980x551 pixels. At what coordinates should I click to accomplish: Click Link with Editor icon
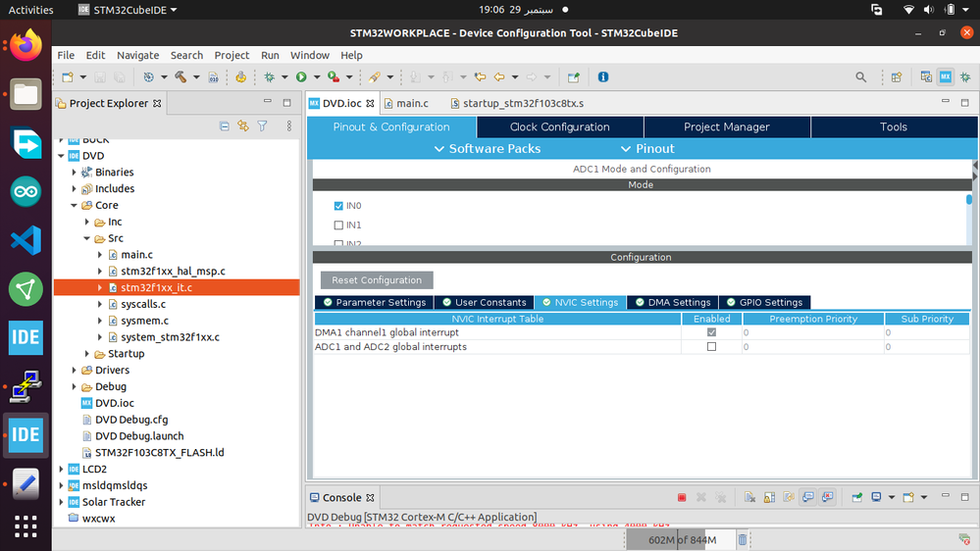pyautogui.click(x=243, y=126)
